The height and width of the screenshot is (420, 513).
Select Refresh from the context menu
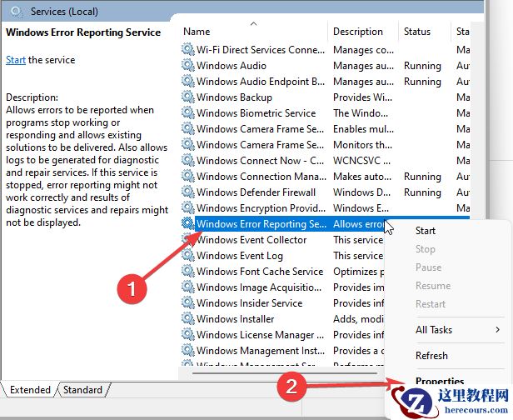[x=431, y=356]
